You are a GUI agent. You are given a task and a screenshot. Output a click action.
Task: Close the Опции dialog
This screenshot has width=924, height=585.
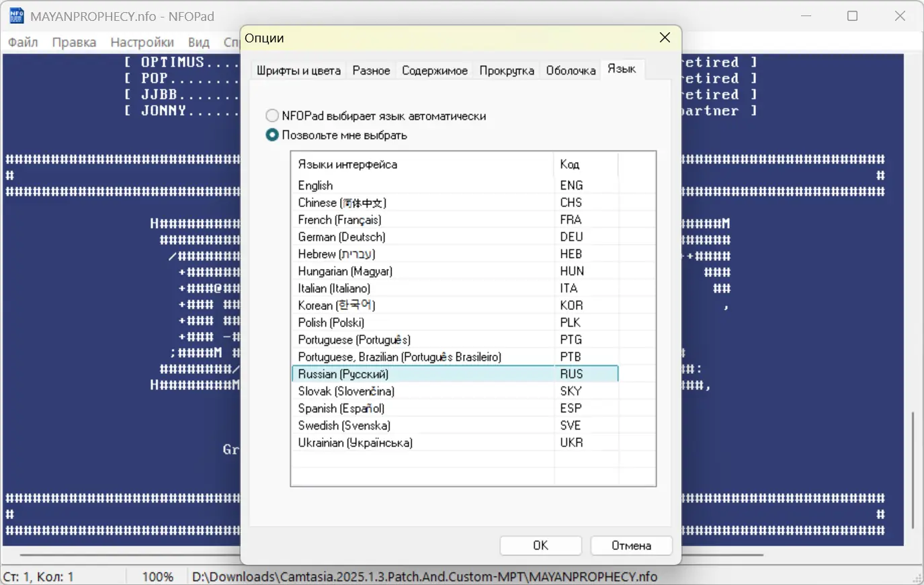pos(665,38)
